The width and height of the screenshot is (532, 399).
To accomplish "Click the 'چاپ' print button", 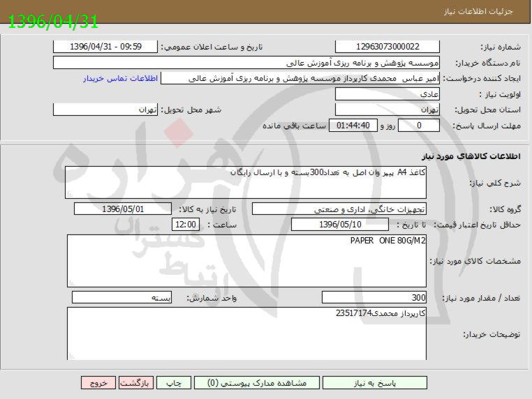I will 174,383.
